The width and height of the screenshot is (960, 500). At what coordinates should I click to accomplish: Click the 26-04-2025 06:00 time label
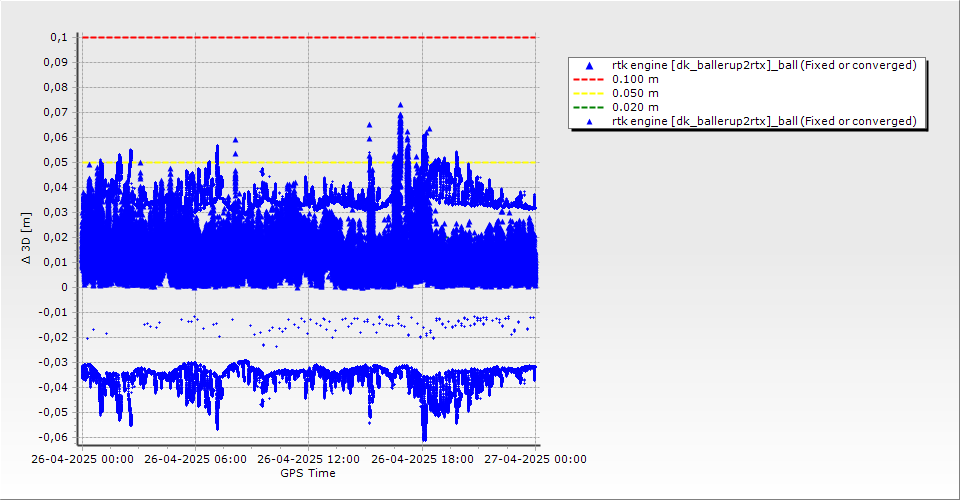pyautogui.click(x=195, y=459)
